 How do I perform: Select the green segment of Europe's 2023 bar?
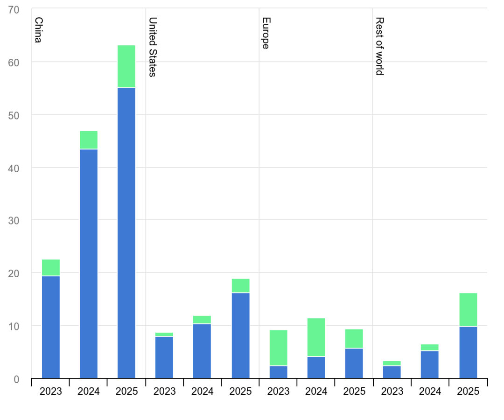[278, 348]
